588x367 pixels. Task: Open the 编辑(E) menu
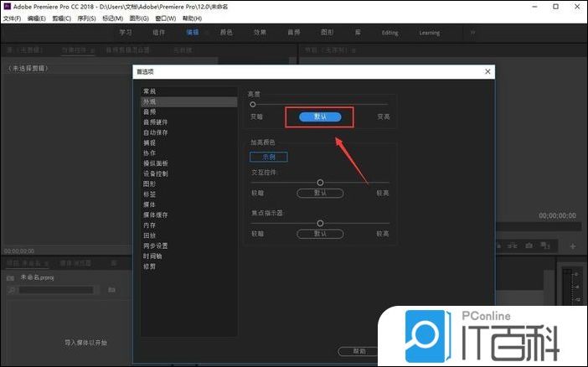tap(36, 18)
